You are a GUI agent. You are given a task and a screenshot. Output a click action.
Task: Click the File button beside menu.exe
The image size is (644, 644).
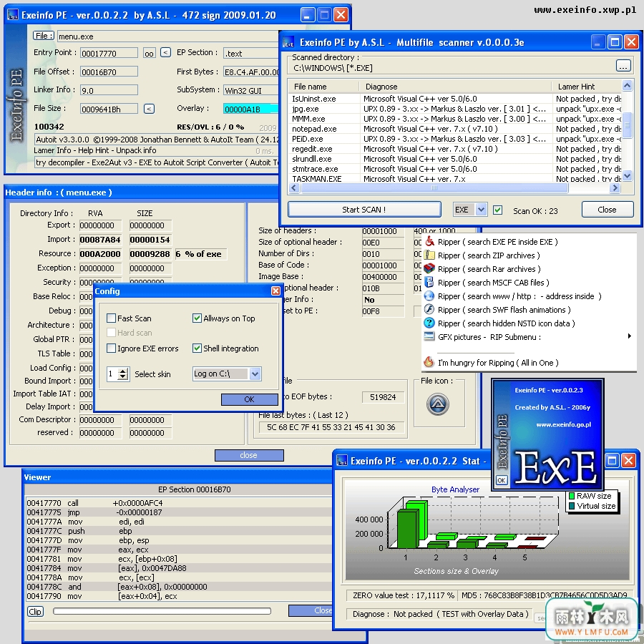click(43, 36)
